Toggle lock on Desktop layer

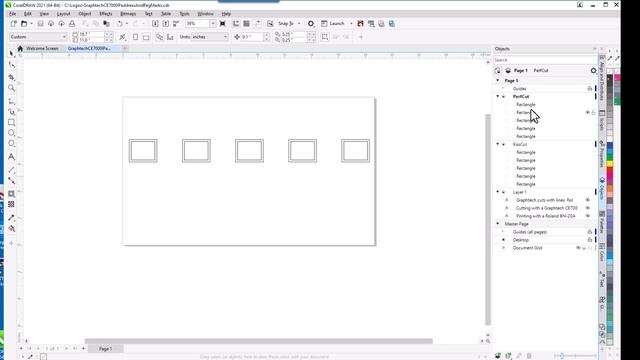pyautogui.click(x=590, y=240)
